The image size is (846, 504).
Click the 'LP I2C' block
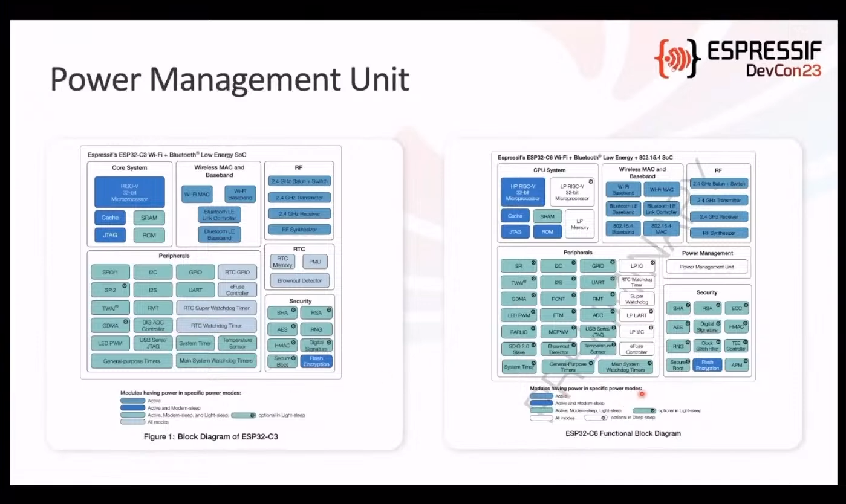(637, 332)
